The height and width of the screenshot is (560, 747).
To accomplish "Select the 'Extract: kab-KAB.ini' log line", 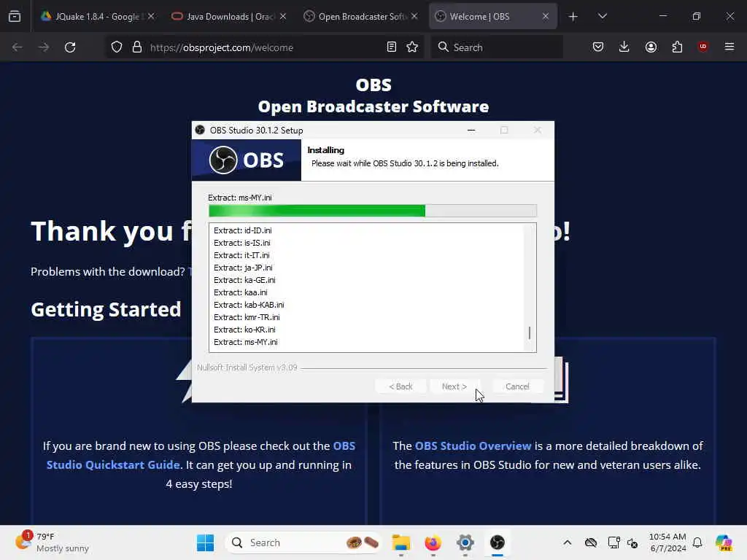I will click(x=249, y=305).
